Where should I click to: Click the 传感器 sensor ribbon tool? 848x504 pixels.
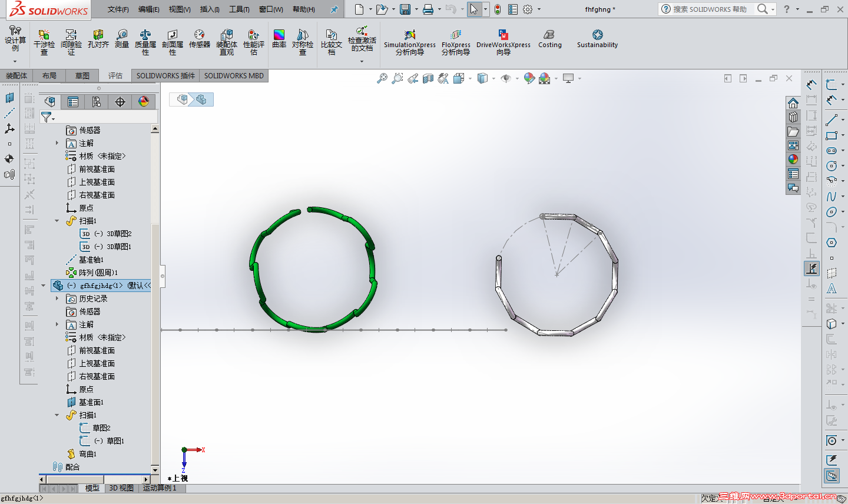(x=200, y=39)
